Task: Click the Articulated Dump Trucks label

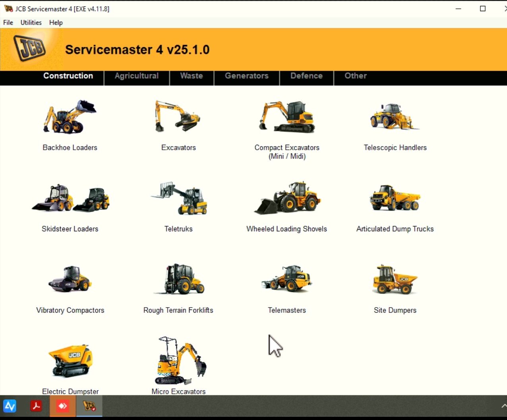Action: pos(395,229)
